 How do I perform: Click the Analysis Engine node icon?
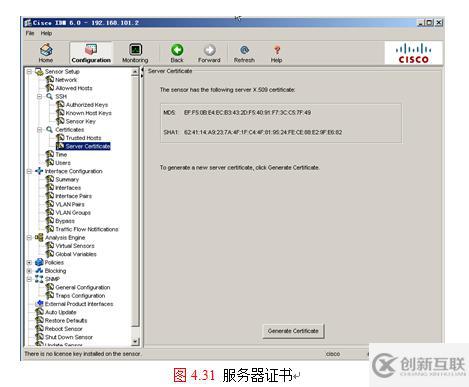pyautogui.click(x=39, y=237)
